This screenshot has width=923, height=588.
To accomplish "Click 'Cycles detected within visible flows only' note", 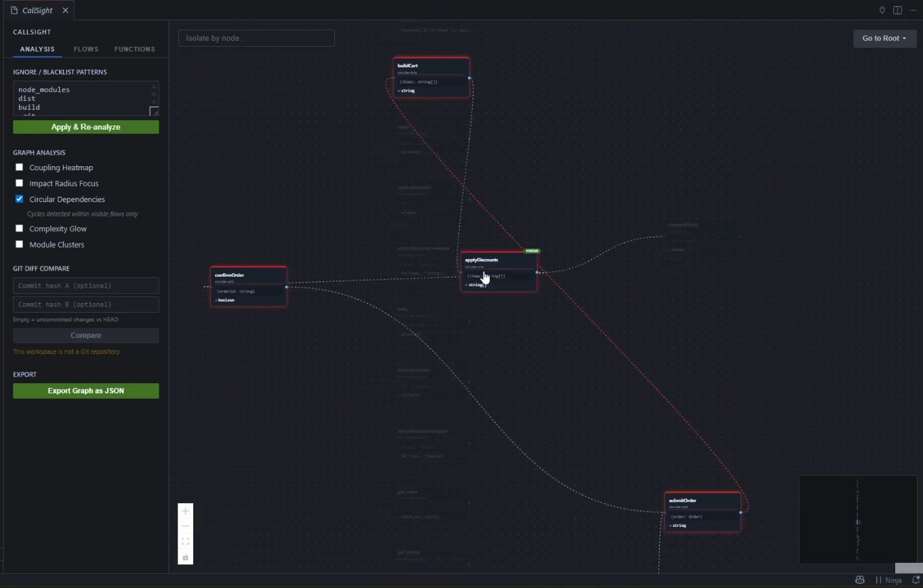I will click(x=83, y=214).
